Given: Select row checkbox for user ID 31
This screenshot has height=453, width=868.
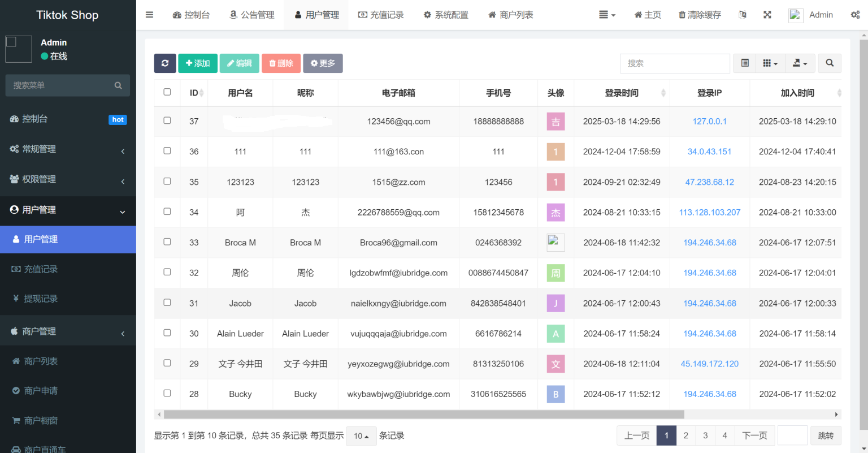Looking at the screenshot, I should 167,303.
